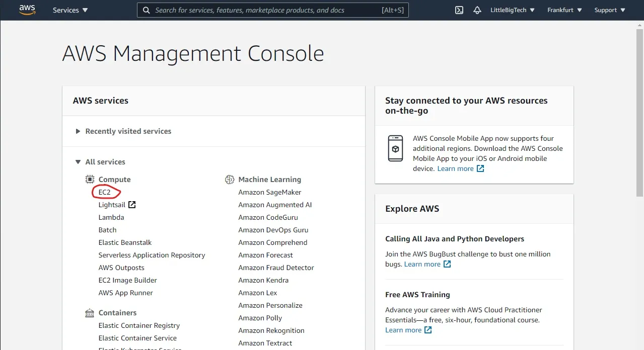Open Services dropdown menu

[x=70, y=10]
